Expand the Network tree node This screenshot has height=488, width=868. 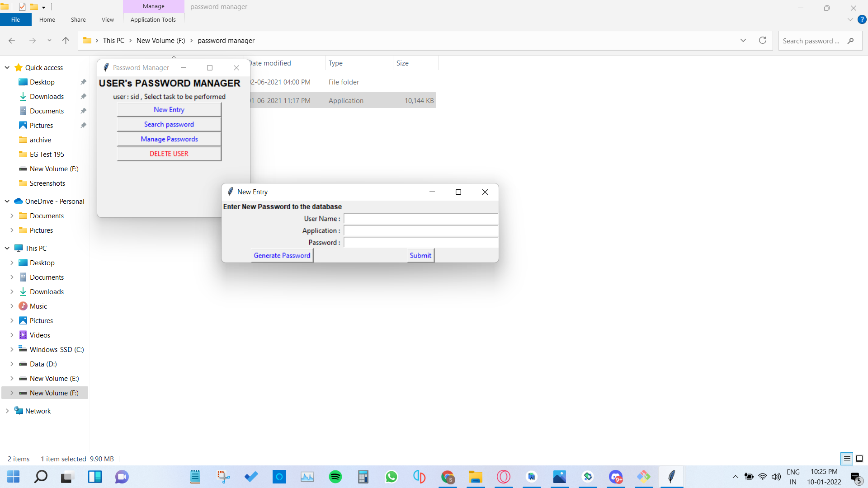pyautogui.click(x=7, y=411)
